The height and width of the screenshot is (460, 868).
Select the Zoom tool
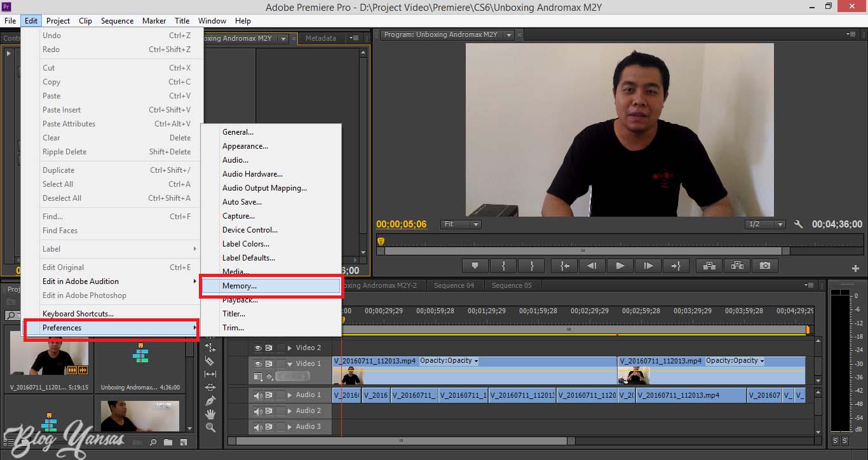210,428
